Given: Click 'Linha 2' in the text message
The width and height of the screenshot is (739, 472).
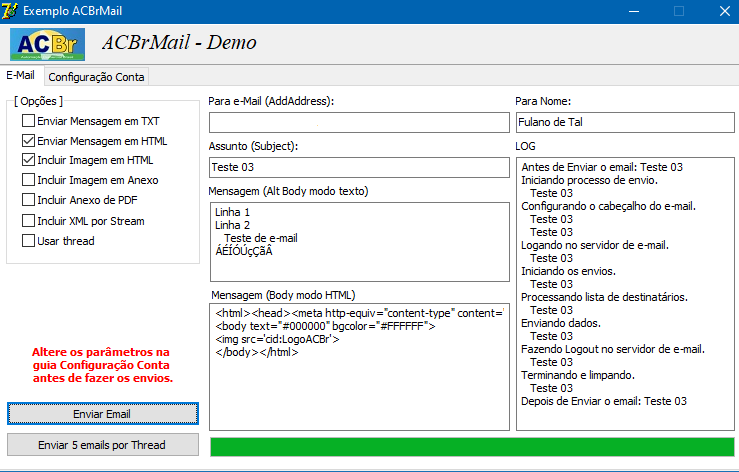Looking at the screenshot, I should point(232,225).
